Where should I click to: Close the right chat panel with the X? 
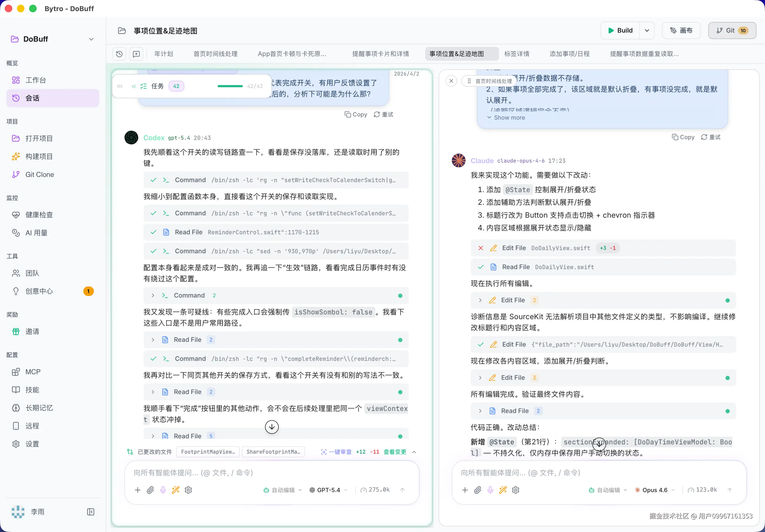[x=451, y=81]
